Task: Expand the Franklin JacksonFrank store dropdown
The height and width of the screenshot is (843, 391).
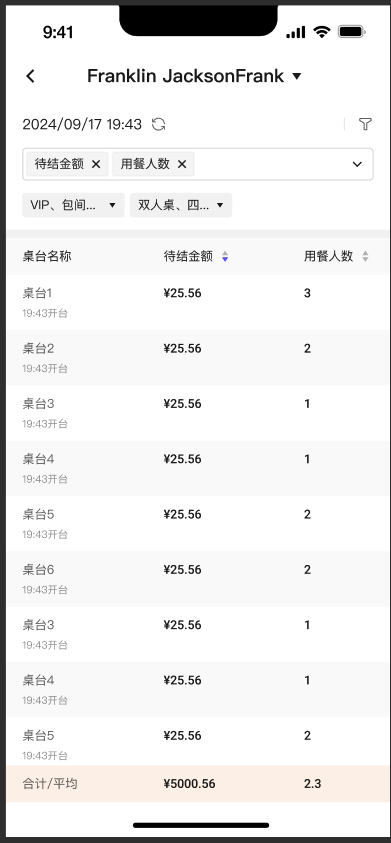Action: coord(297,76)
